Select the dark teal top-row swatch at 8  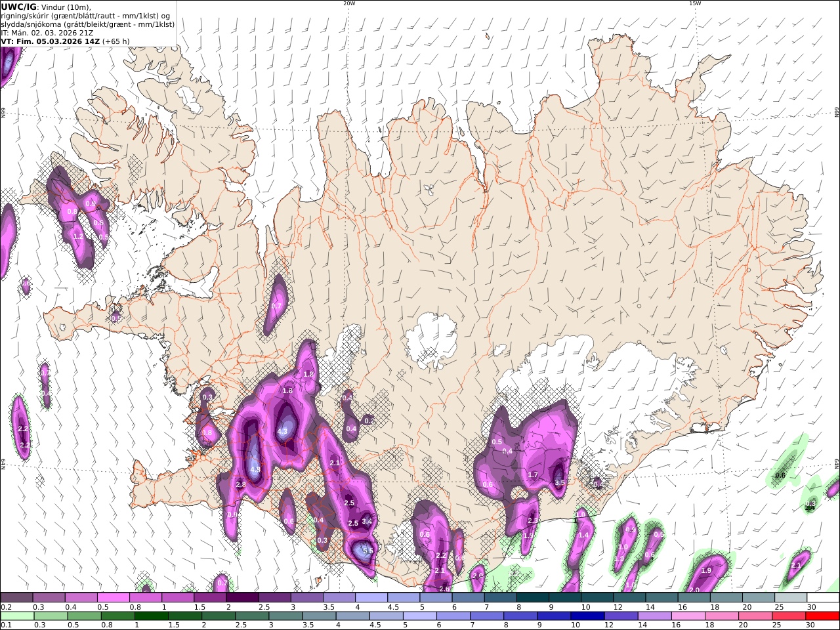532,598
